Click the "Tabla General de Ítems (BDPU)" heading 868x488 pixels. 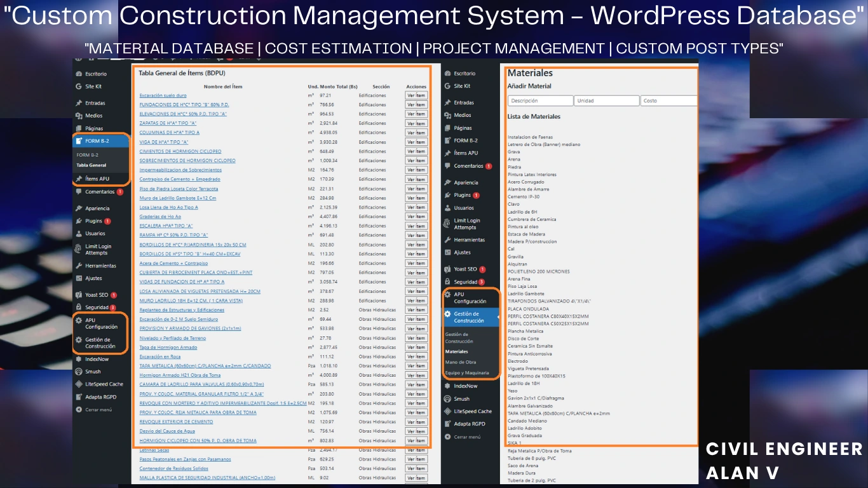pos(182,73)
